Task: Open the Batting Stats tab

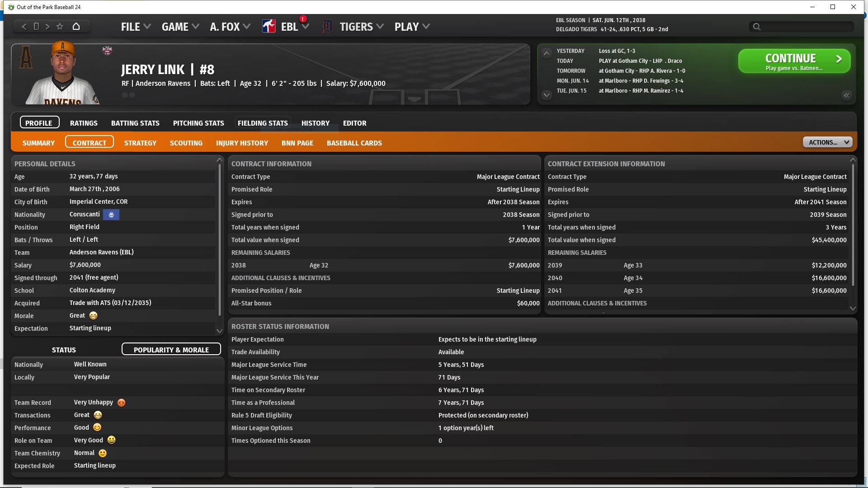Action: 135,123
